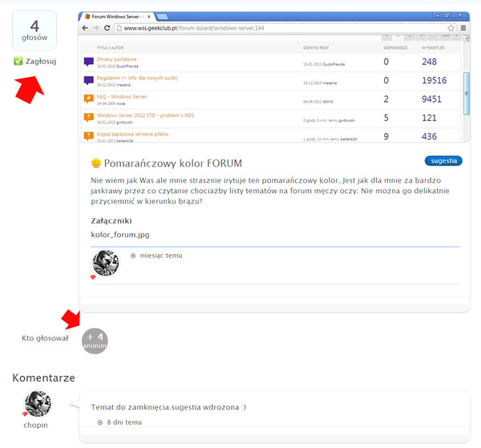481x448 pixels.
Task: Click the red heart badge under the author's avatar
Action: (x=93, y=277)
